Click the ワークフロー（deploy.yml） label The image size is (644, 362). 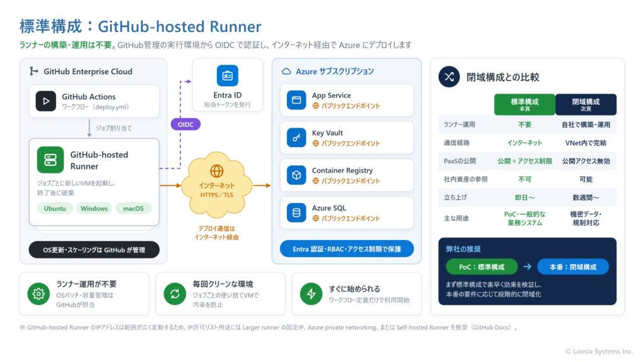(x=96, y=107)
